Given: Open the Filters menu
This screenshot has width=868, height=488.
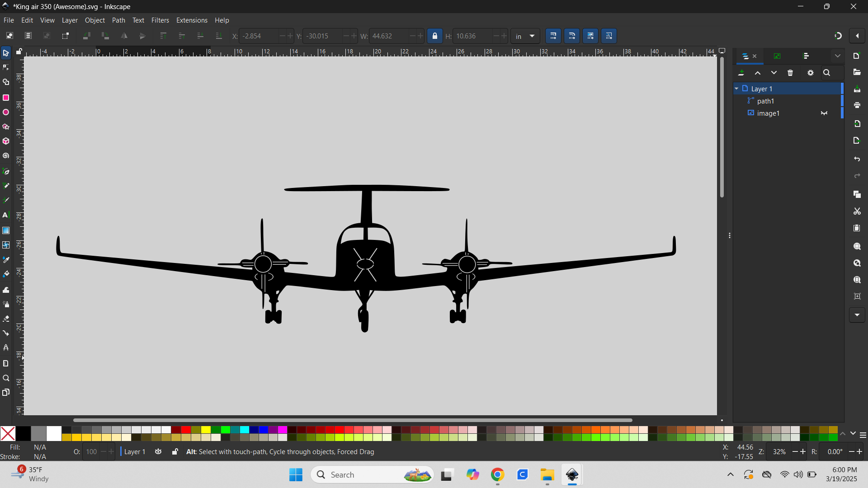Looking at the screenshot, I should 160,20.
